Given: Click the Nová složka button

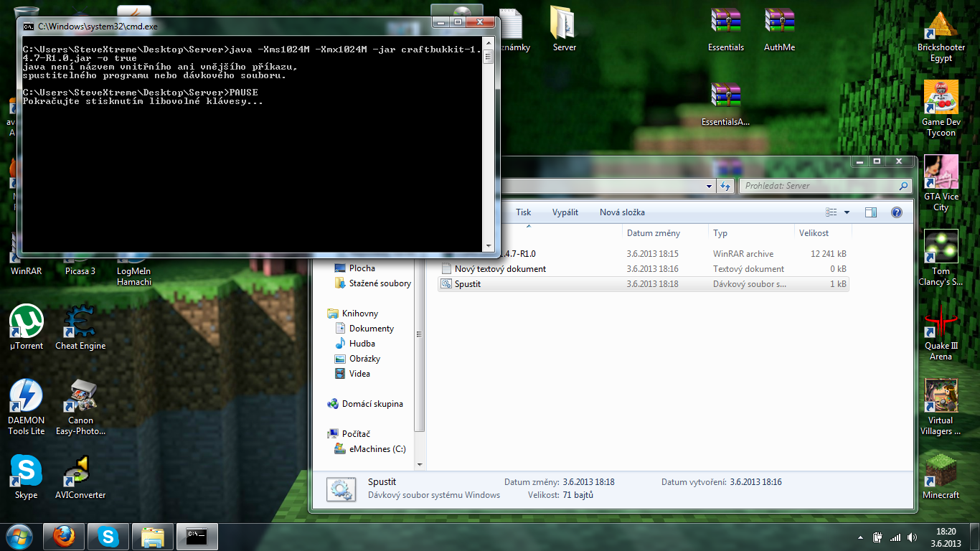Looking at the screenshot, I should 622,212.
